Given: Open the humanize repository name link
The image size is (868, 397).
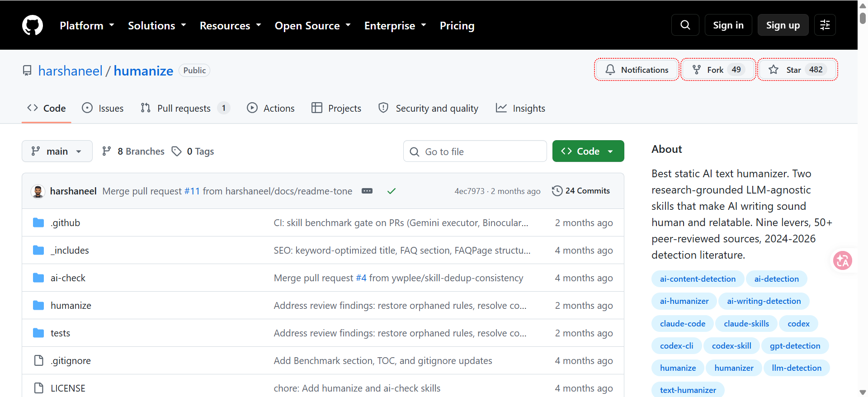Looking at the screenshot, I should (x=143, y=71).
